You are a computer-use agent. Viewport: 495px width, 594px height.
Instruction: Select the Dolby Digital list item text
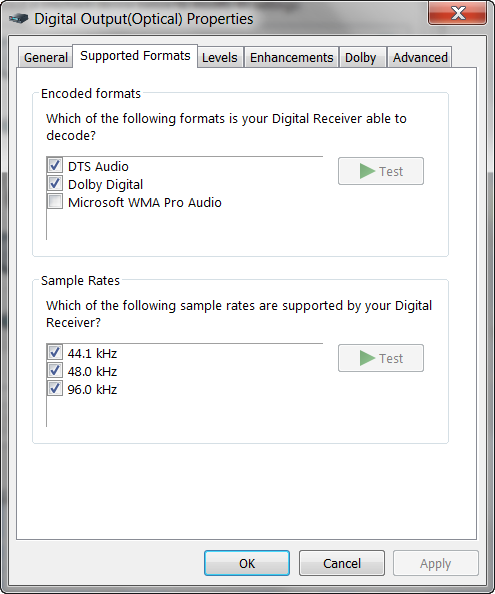coord(106,184)
